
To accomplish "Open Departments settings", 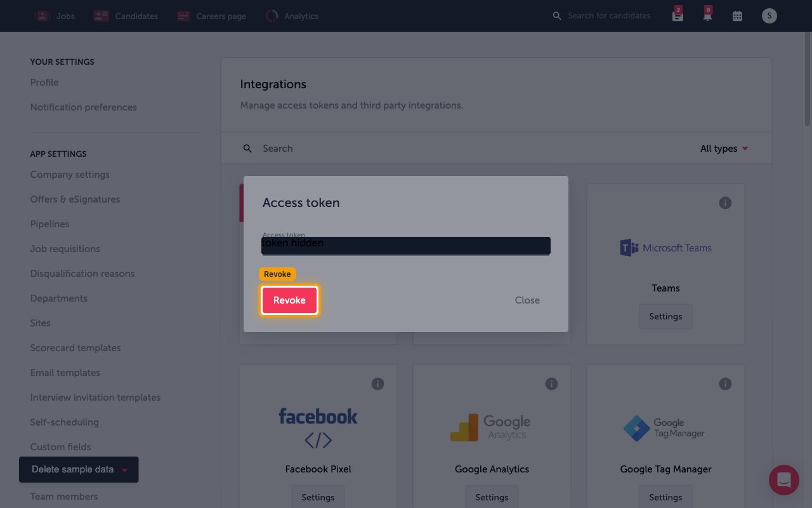I will (58, 298).
